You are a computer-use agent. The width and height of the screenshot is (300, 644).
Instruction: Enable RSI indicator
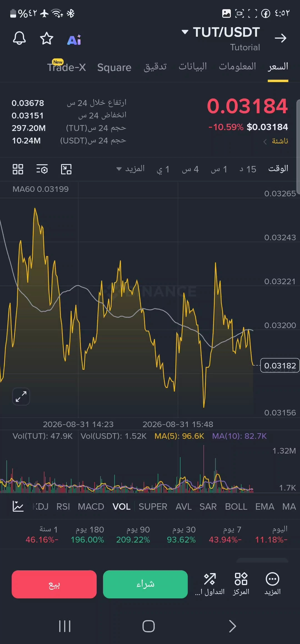pos(63,507)
